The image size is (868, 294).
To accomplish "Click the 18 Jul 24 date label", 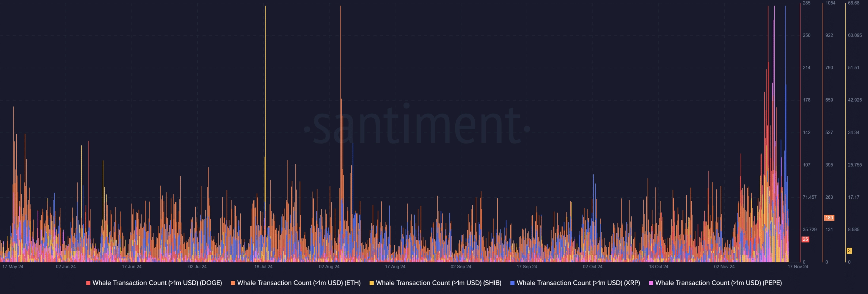I will [x=263, y=267].
